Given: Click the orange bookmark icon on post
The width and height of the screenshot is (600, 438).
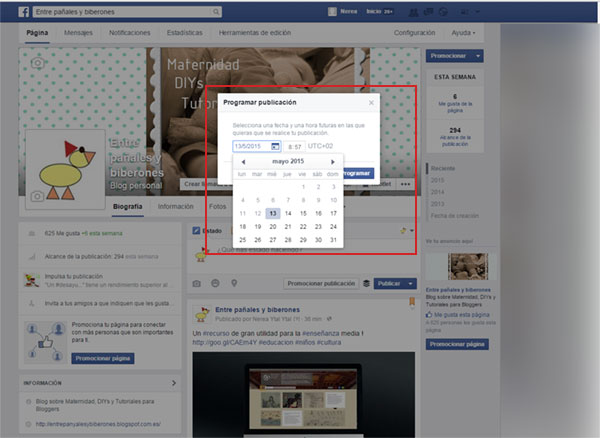Looking at the screenshot, I should point(412,302).
